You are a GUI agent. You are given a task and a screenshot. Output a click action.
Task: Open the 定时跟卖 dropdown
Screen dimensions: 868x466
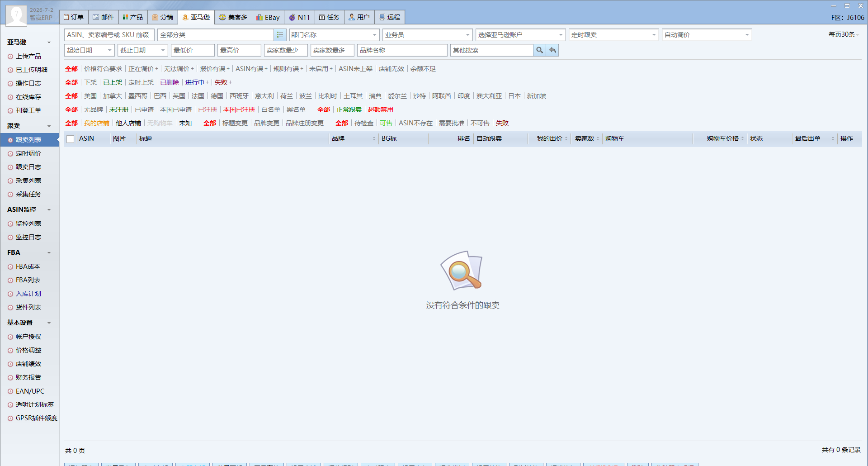613,35
